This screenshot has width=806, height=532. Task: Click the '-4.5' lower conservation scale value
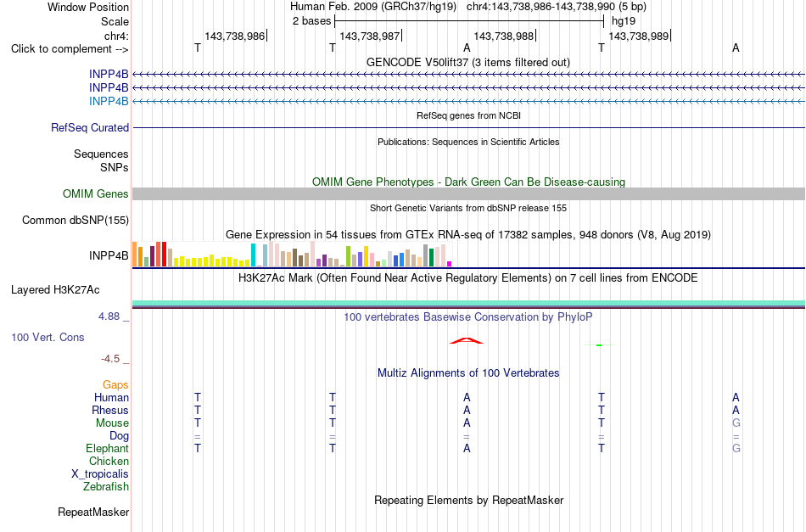click(x=110, y=359)
